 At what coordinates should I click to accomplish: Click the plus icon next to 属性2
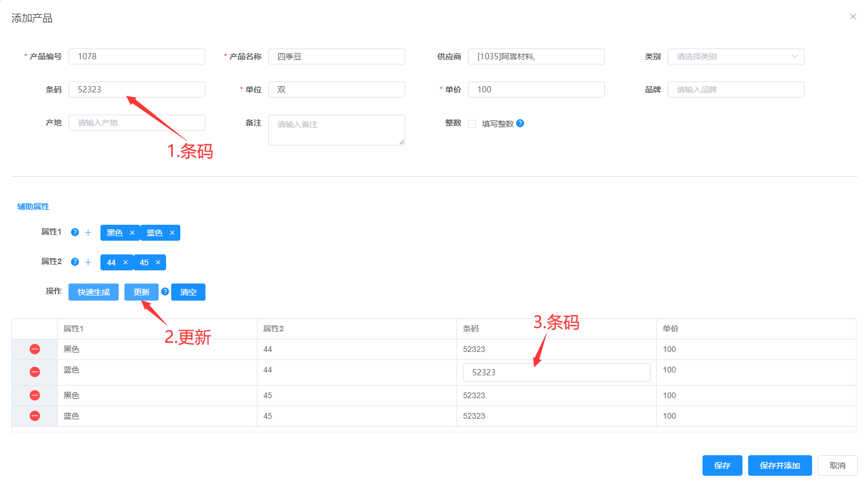[88, 262]
